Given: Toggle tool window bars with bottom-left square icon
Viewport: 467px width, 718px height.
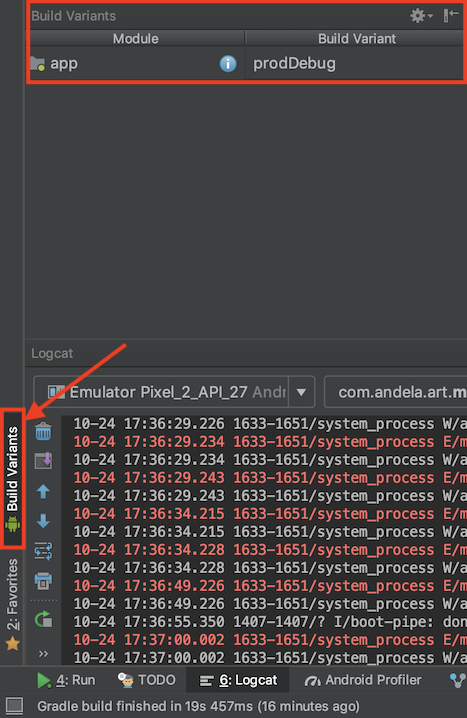Looking at the screenshot, I should click(14, 706).
